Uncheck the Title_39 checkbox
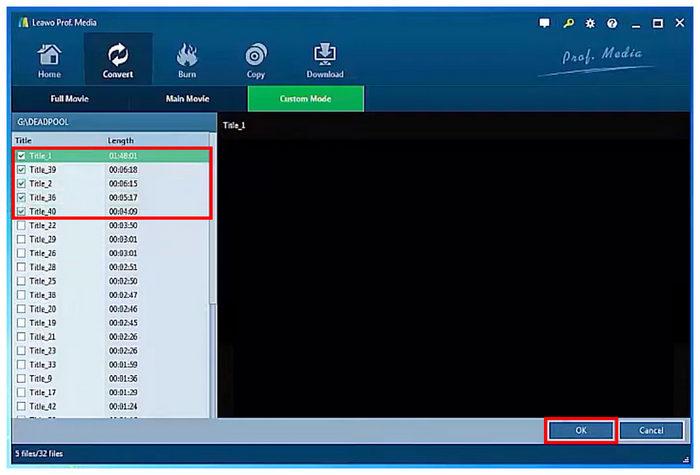This screenshot has height=475, width=700. pyautogui.click(x=21, y=170)
